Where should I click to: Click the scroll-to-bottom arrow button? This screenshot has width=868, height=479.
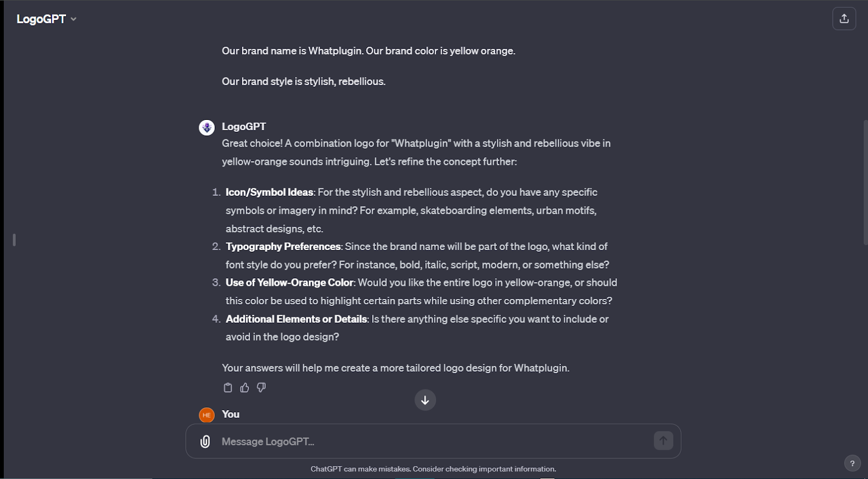(425, 400)
